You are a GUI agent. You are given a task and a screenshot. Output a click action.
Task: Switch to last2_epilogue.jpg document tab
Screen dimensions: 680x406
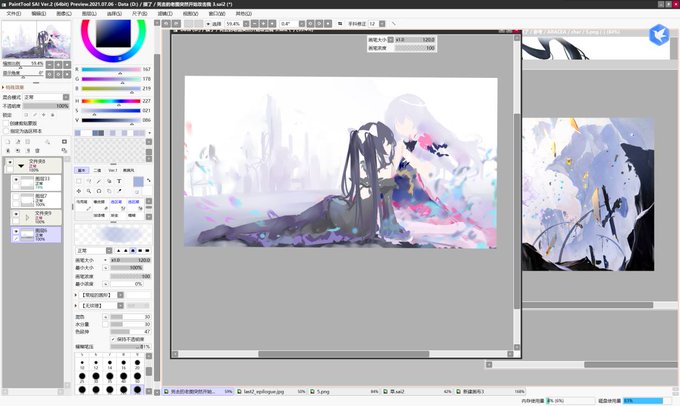point(271,391)
